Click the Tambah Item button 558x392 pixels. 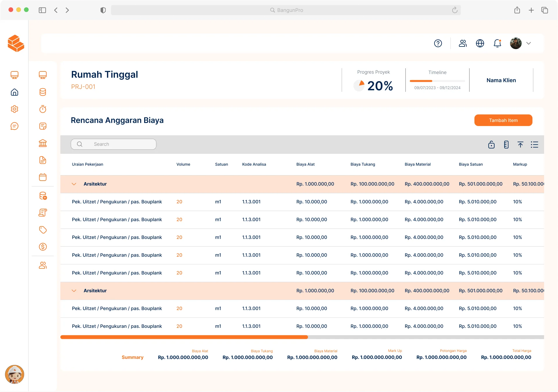[503, 120]
